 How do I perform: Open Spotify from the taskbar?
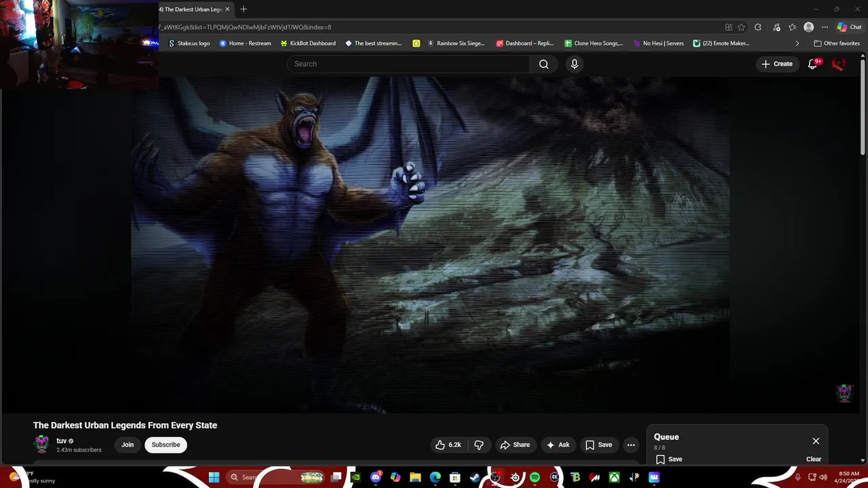(535, 477)
